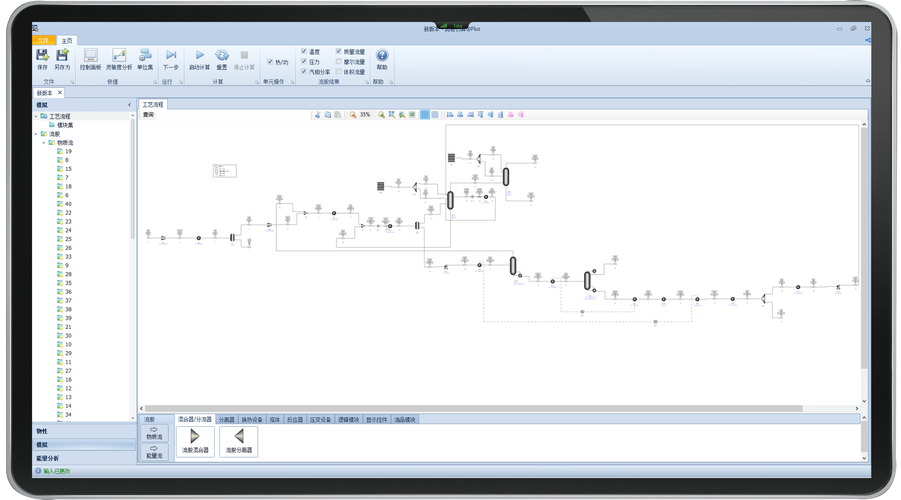Click the align-left icon in canvas toolbar
Viewport: 901px width, 500px height.
tap(450, 115)
